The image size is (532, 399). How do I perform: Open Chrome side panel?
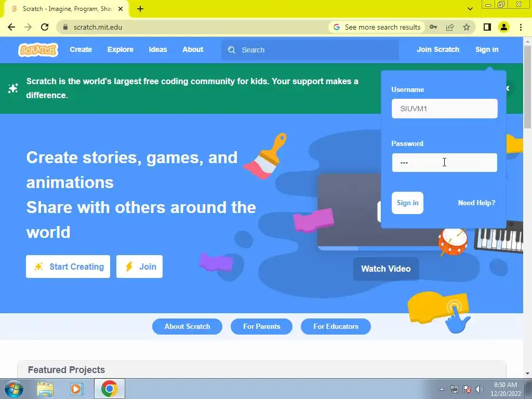[487, 27]
